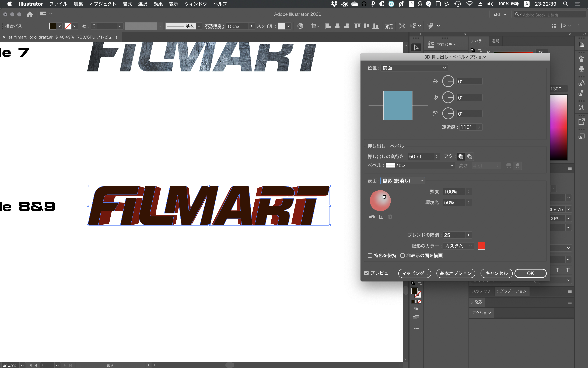588x368 pixels.
Task: Click the Properties panel icon
Action: [x=430, y=45]
